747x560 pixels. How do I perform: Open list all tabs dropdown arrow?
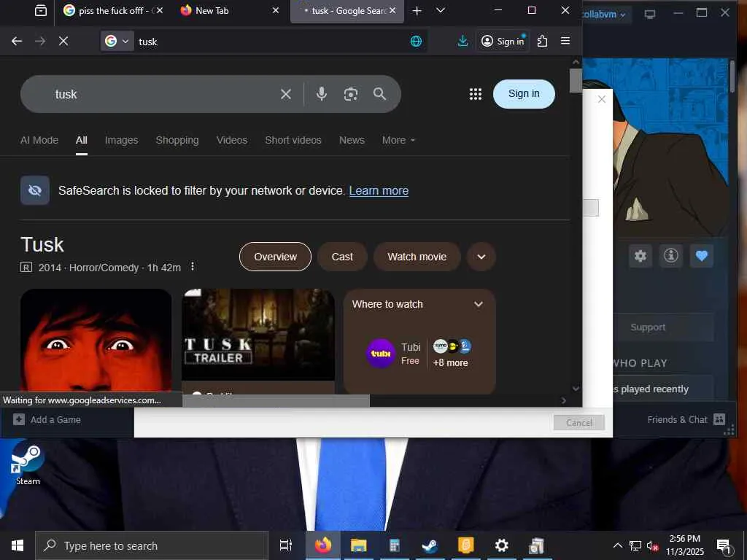click(x=441, y=10)
